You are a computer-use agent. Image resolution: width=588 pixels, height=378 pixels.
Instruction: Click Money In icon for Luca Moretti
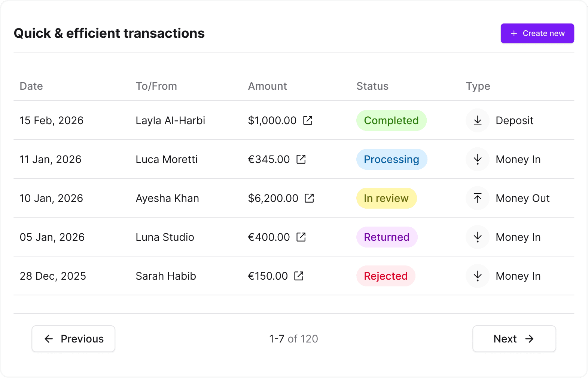478,159
